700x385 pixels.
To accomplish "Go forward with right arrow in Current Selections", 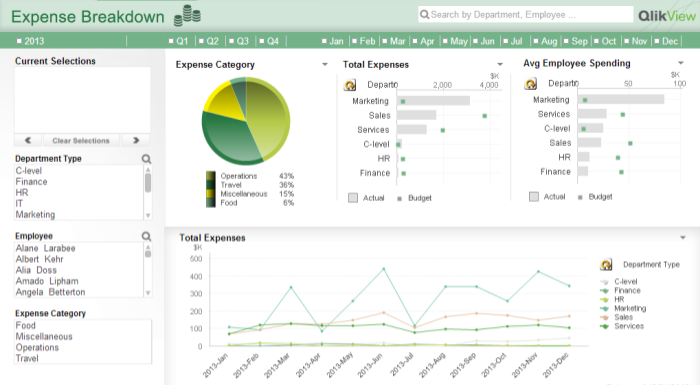I will click(136, 140).
